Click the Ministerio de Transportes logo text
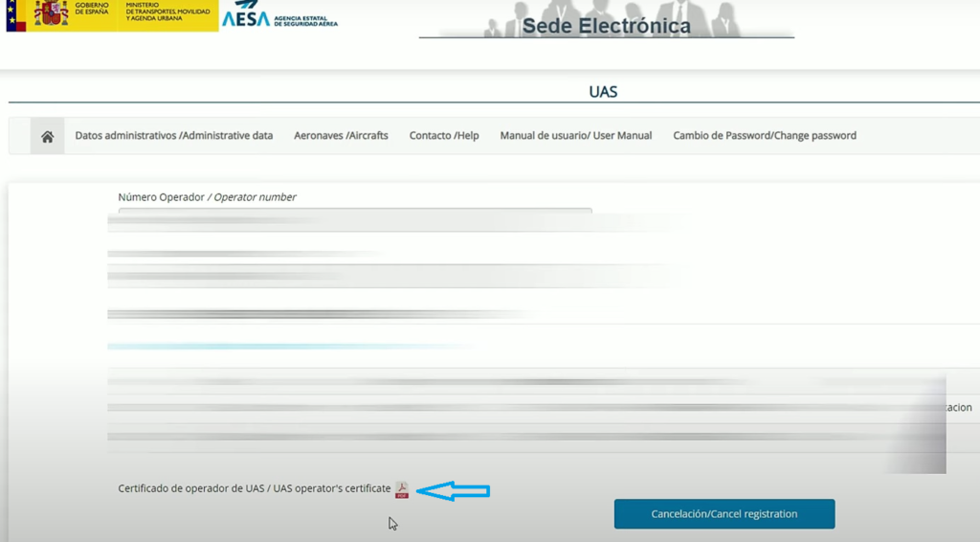Screen dimensions: 980x542 point(169,14)
